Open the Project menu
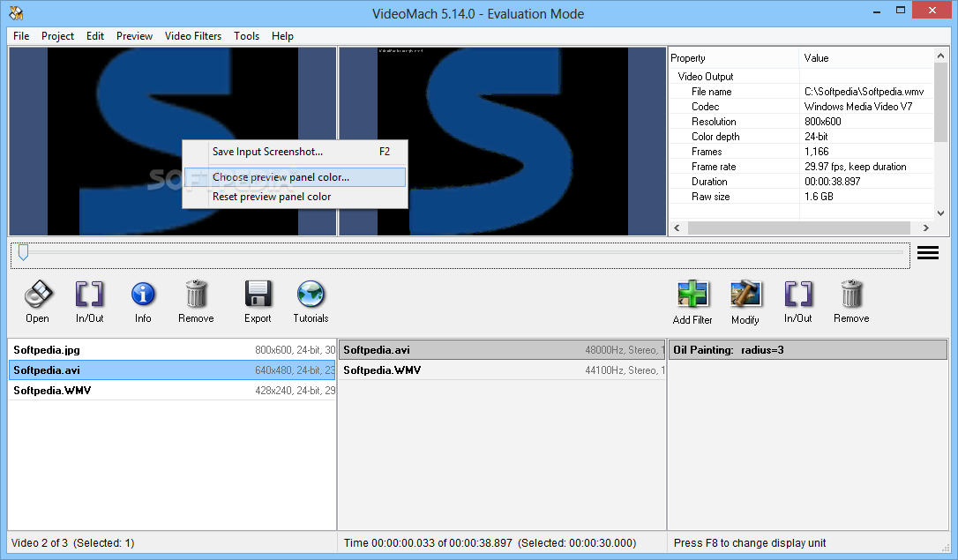This screenshot has height=560, width=958. (x=57, y=36)
